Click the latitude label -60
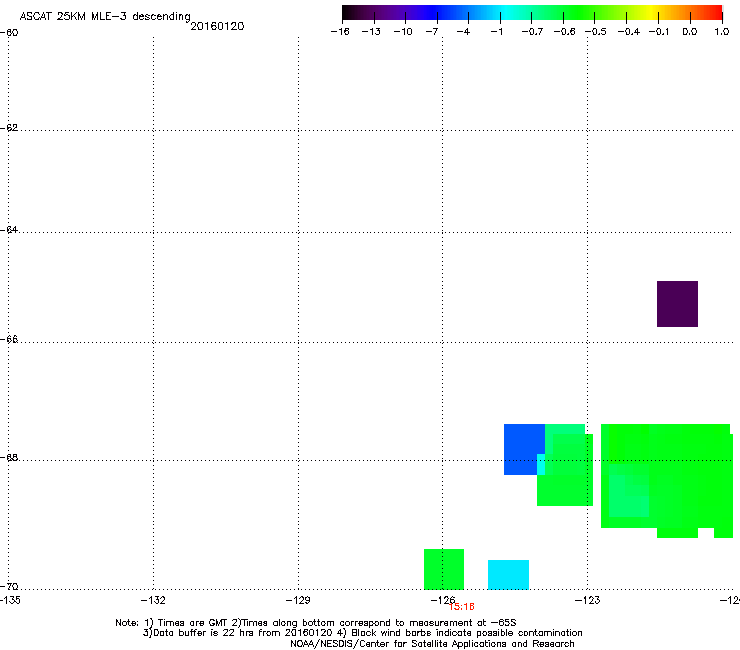Viewport: 740px width, 650px height. point(9,33)
